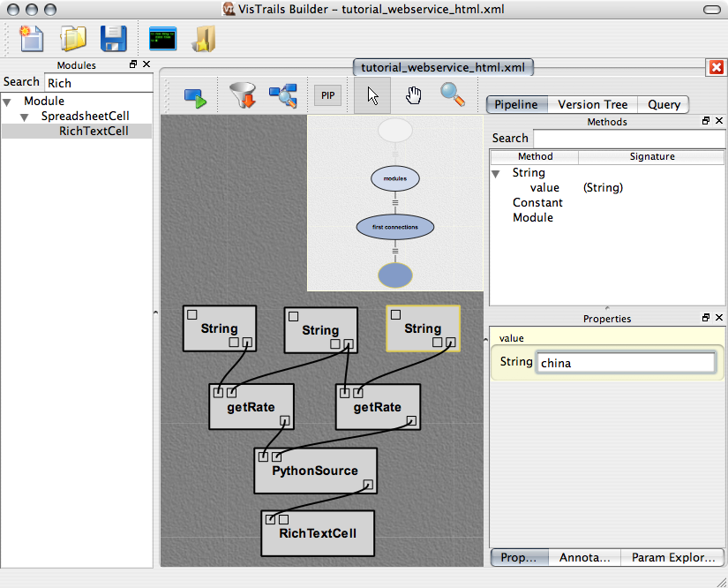Toggle the PIP view button
This screenshot has height=588, width=728.
(x=328, y=96)
